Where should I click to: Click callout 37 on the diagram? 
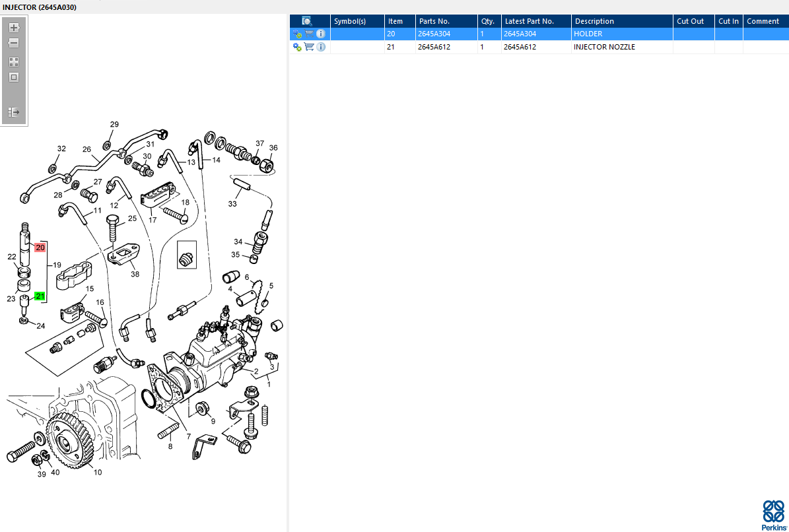pos(259,143)
